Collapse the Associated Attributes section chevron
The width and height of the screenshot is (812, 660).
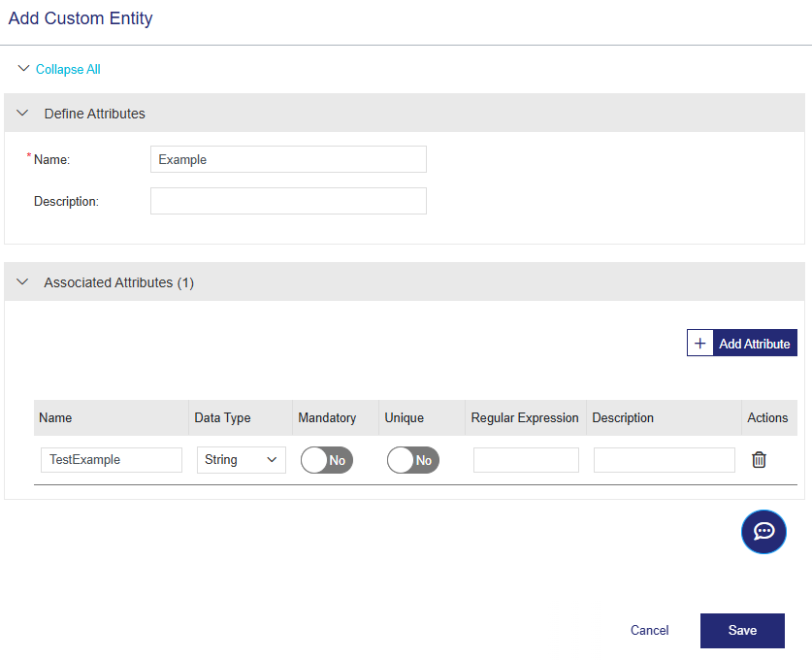[x=22, y=282]
